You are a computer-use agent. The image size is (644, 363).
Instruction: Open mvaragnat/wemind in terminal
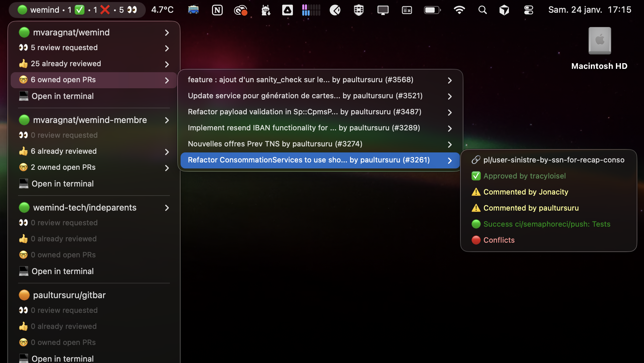tap(62, 96)
